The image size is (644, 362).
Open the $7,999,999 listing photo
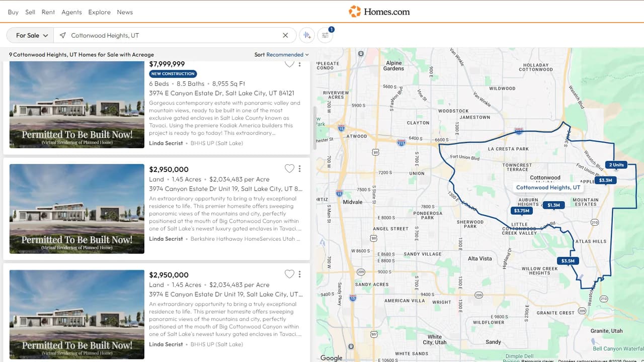point(77,104)
